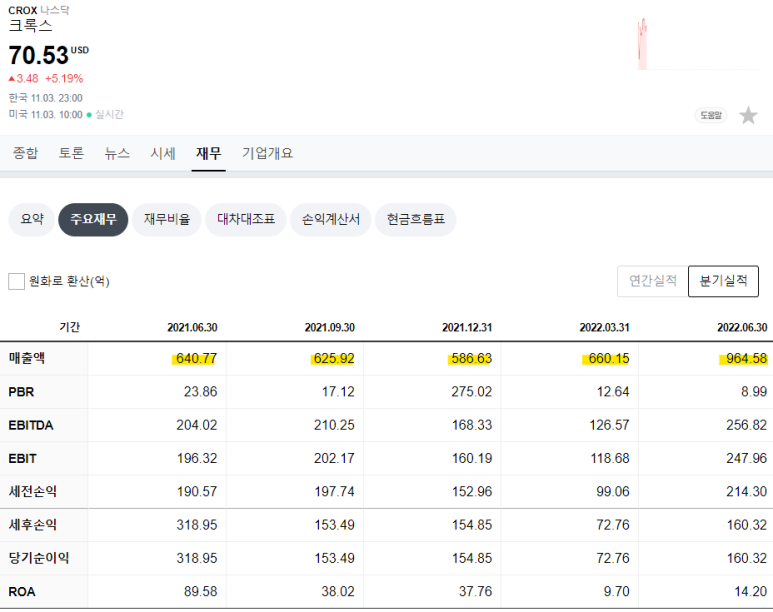The width and height of the screenshot is (773, 612).
Task: Open the 현금흐름표 view
Action: pos(416,219)
